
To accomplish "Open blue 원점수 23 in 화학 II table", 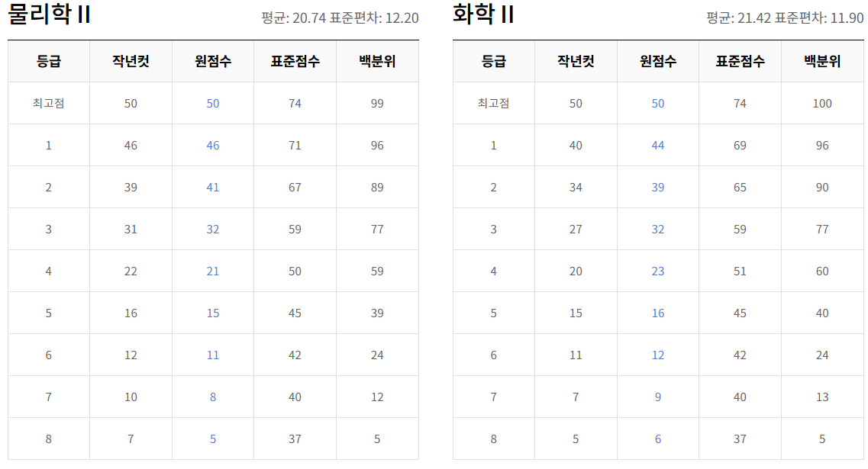I will pos(658,271).
